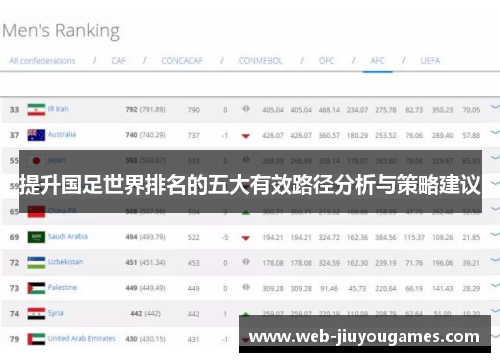Switch to the CONMEBOL tab

point(260,61)
